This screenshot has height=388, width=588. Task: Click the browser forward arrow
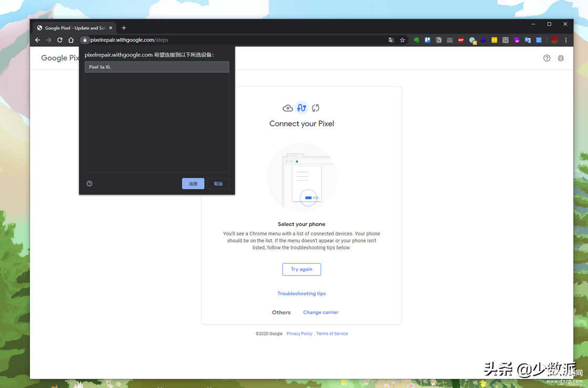(49, 40)
